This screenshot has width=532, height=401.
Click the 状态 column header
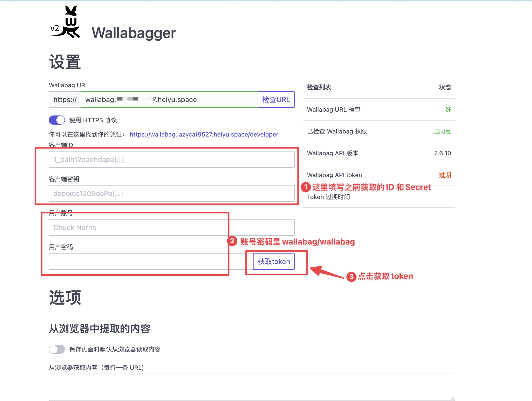click(x=445, y=87)
